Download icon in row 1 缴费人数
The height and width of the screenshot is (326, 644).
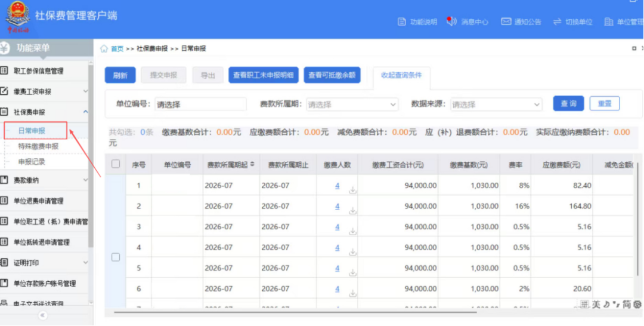point(352,190)
